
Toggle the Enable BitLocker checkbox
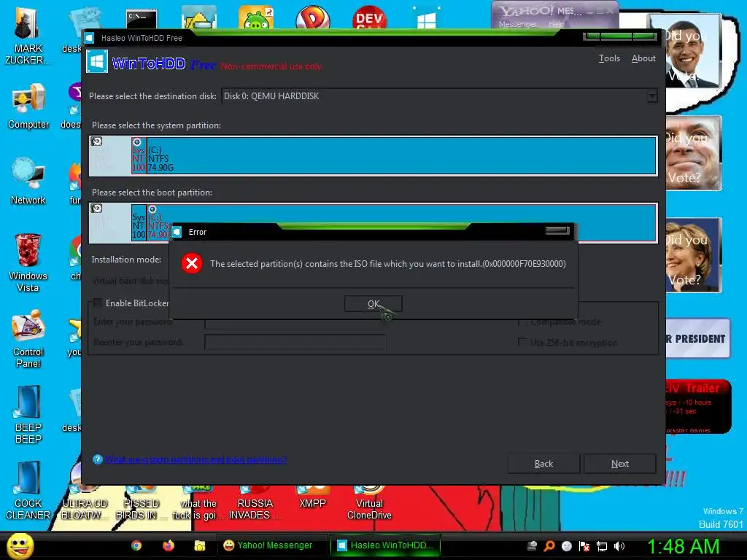click(x=97, y=303)
